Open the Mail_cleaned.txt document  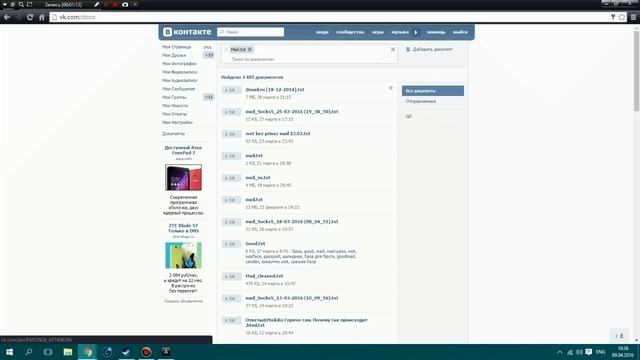coord(264,276)
